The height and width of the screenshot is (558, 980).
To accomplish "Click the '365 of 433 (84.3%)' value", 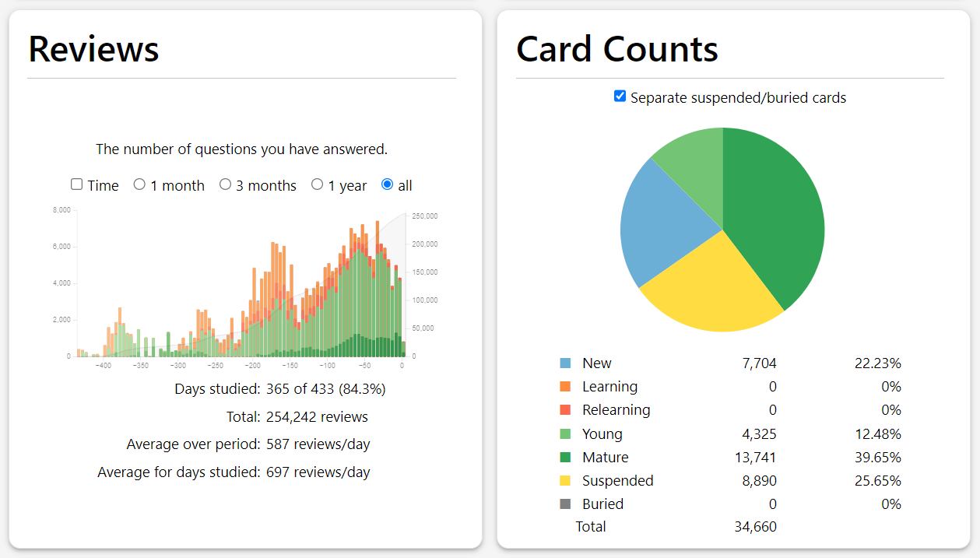I will pos(326,388).
